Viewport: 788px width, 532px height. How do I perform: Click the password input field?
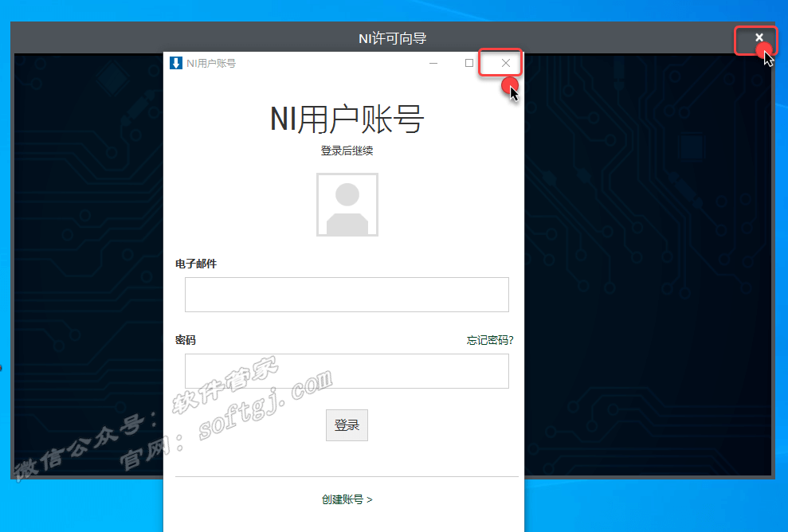pos(347,371)
